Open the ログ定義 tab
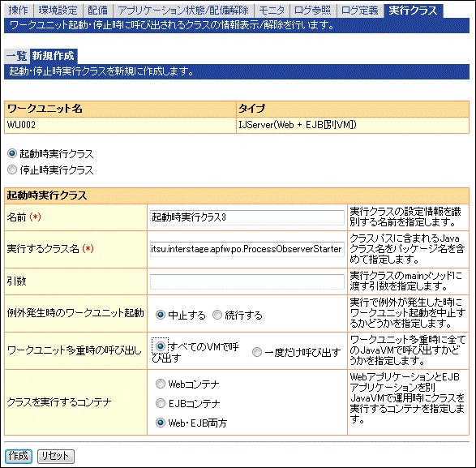 pos(360,11)
